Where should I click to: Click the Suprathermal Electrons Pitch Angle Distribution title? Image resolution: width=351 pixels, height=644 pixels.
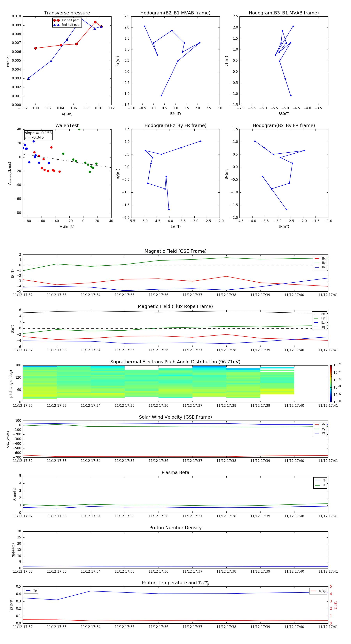(x=175, y=362)
